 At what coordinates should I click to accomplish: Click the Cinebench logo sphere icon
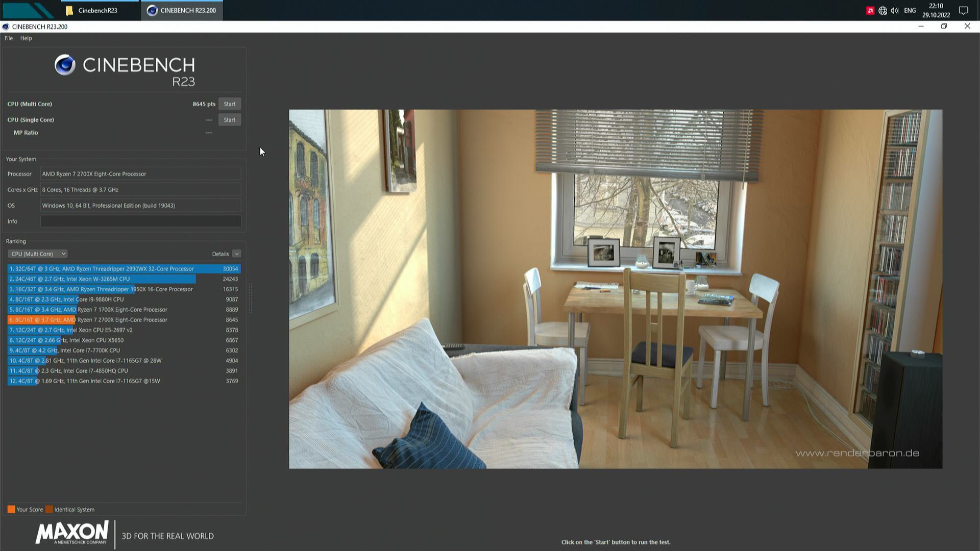pyautogui.click(x=65, y=65)
